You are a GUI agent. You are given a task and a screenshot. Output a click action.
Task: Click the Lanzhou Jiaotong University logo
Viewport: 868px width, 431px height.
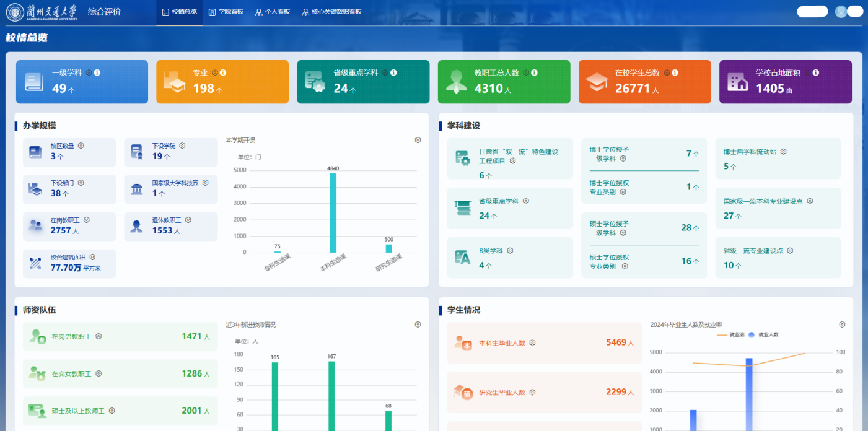(42, 12)
